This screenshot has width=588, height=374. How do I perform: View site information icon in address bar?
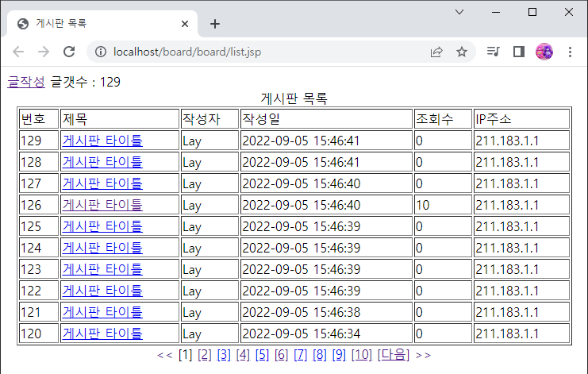pyautogui.click(x=101, y=52)
